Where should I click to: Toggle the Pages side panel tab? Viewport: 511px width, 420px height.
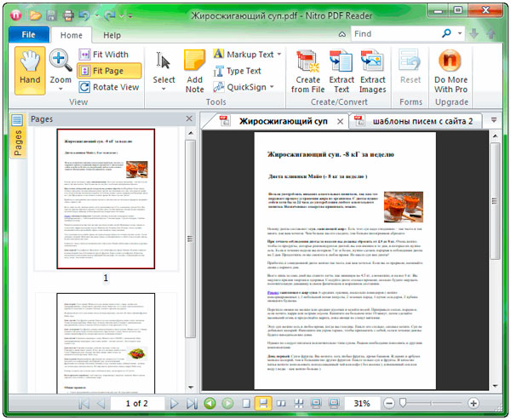click(x=17, y=138)
